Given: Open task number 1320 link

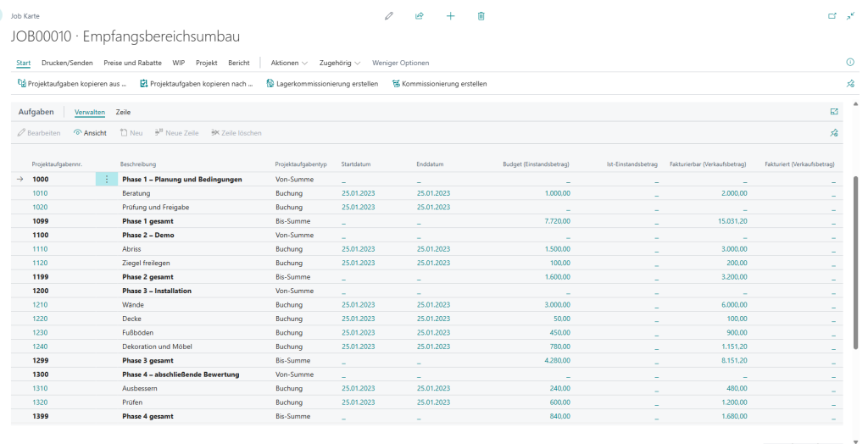Looking at the screenshot, I should coord(40,402).
